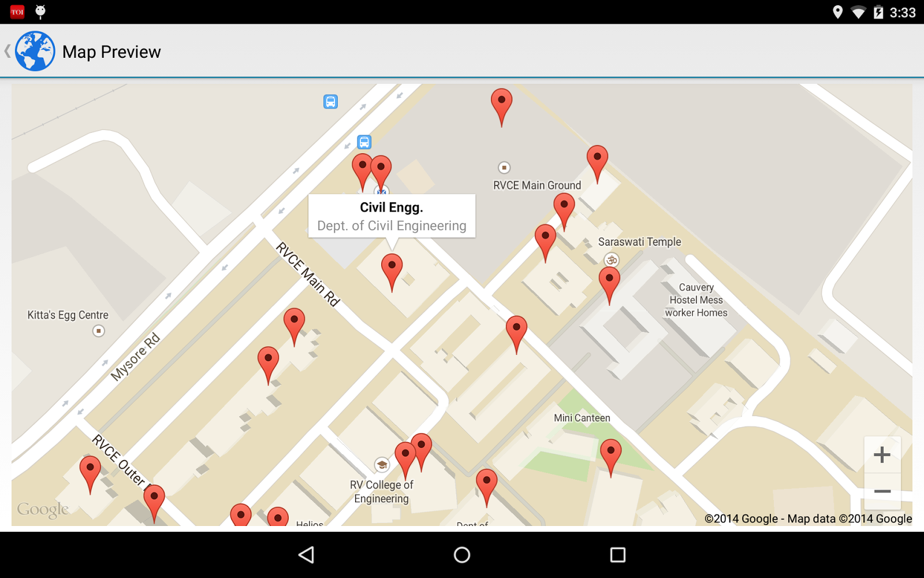This screenshot has width=924, height=578.
Task: Tap the graduation cap icon for RV College
Action: click(x=382, y=465)
